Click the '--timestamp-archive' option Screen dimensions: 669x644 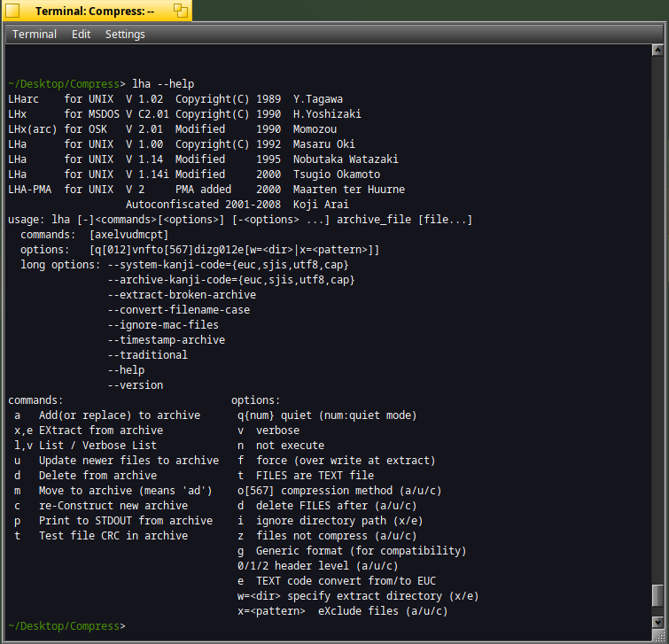[x=167, y=340]
